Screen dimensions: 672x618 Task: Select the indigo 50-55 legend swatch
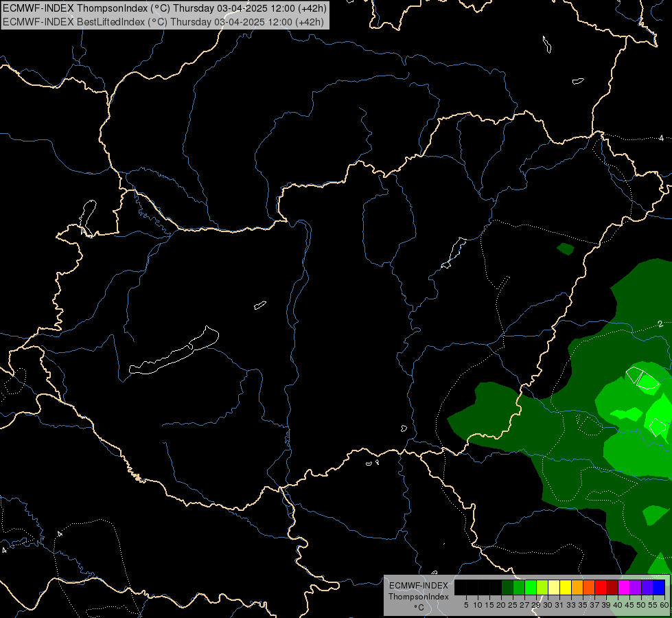tap(647, 587)
